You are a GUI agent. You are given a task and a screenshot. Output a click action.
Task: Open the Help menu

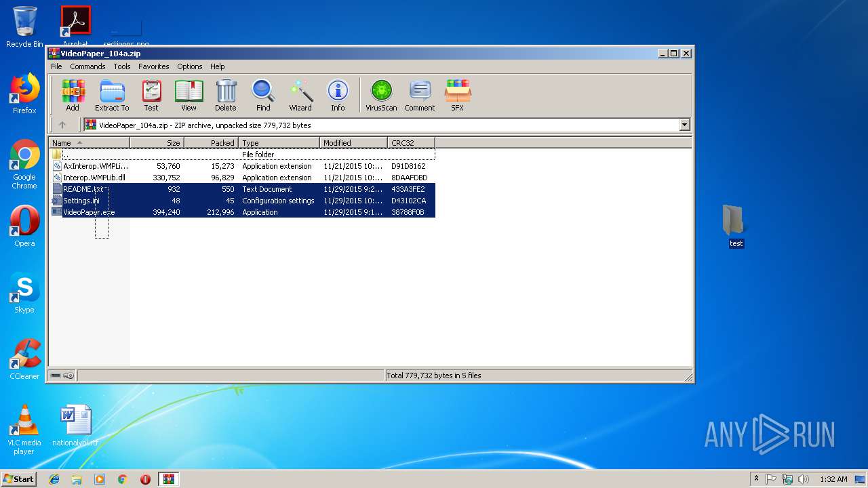217,66
